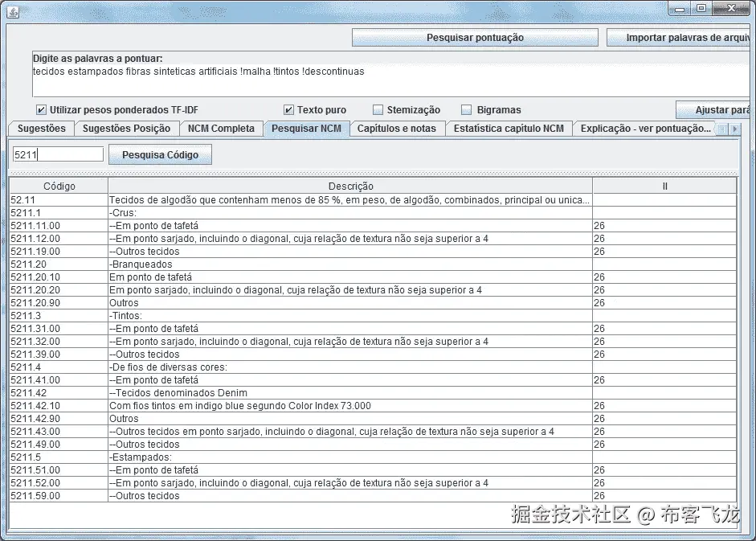Click the Pesquisar pontuação button
The height and width of the screenshot is (541, 756).
pos(475,38)
